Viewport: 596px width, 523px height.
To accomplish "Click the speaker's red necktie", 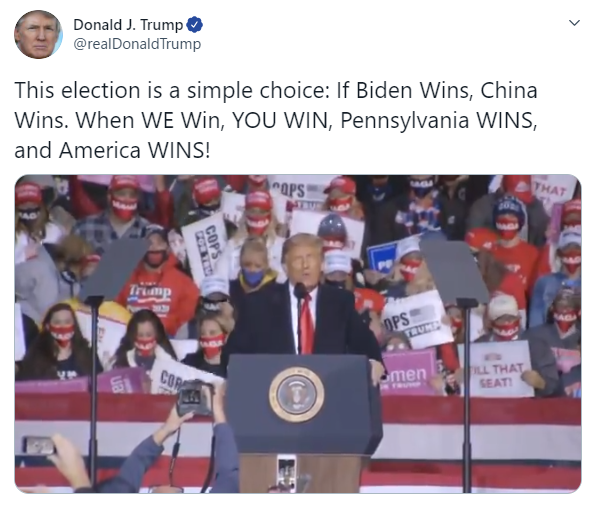I will pos(306,325).
